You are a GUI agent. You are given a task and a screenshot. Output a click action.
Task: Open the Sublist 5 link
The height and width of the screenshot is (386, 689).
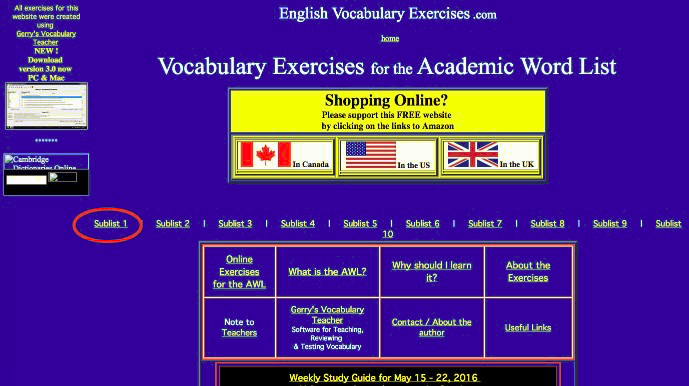360,223
